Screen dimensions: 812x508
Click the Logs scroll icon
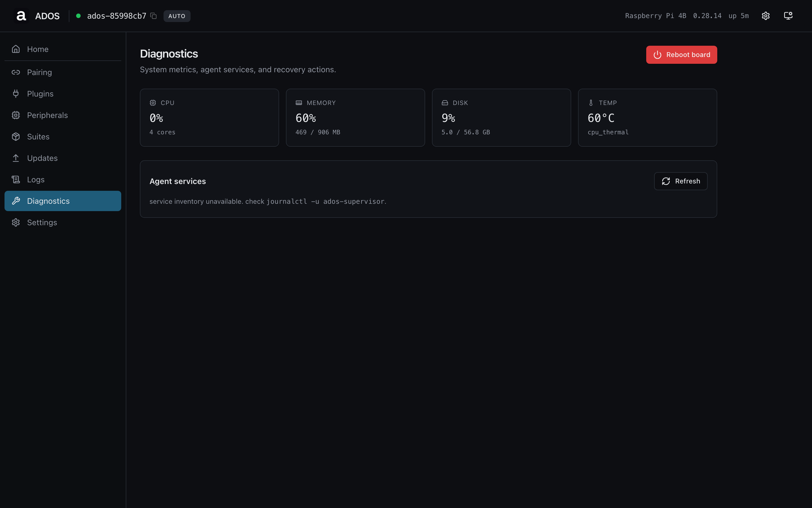(x=16, y=180)
